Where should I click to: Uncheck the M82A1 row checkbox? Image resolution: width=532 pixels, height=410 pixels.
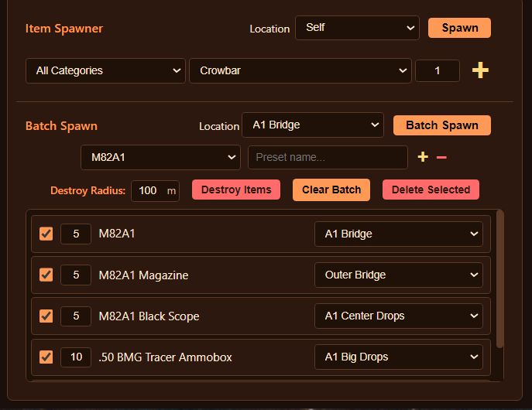tap(46, 234)
